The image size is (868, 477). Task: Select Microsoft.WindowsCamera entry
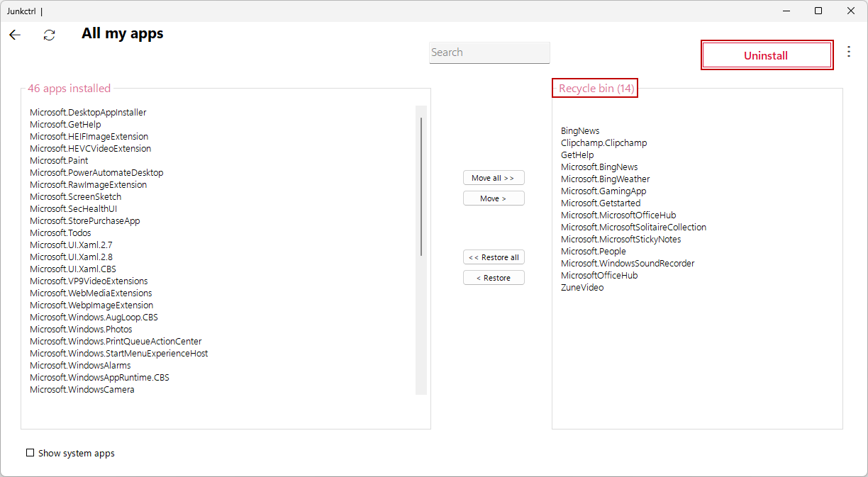point(82,390)
